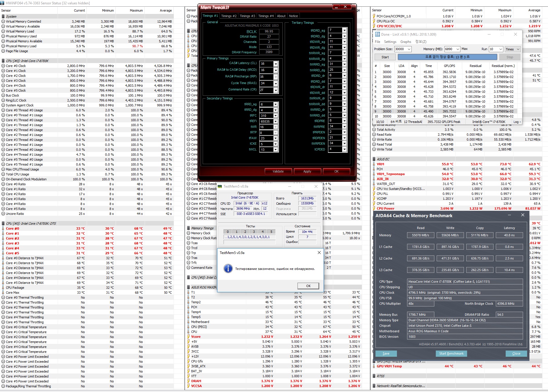Click the sensor icon beside Page File Usage

3,51
